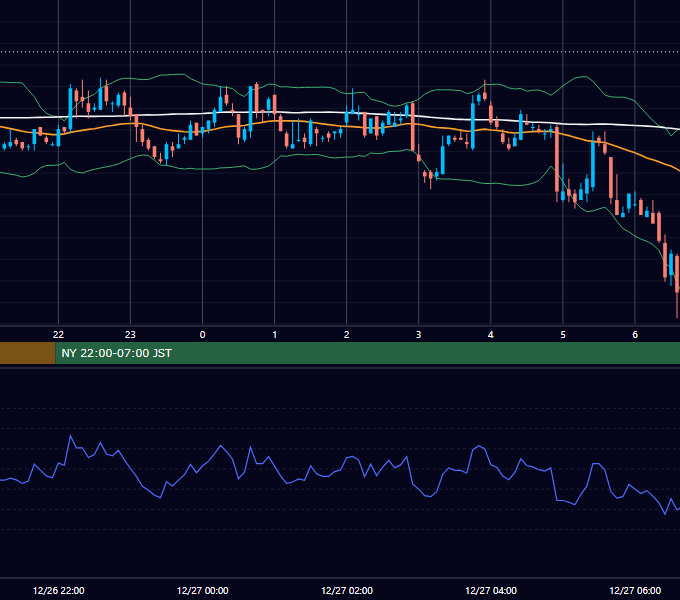Click the hour label 5 on the time axis
Screen dimensions: 680x600
click(x=563, y=334)
